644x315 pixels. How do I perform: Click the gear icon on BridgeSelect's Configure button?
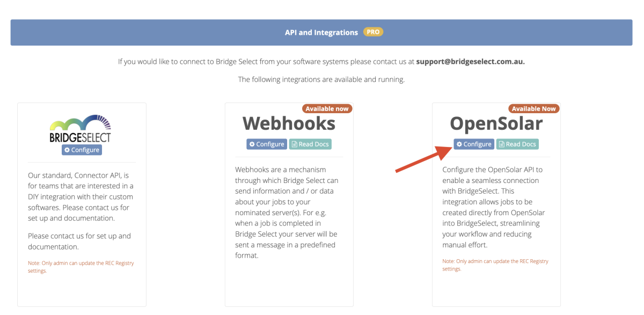pyautogui.click(x=67, y=150)
